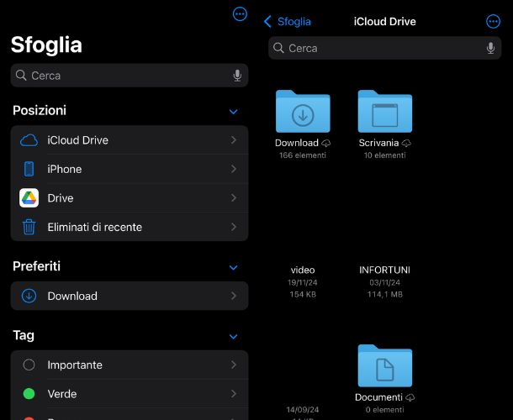Click the iCloud Drive cloud icon

pyautogui.click(x=29, y=140)
